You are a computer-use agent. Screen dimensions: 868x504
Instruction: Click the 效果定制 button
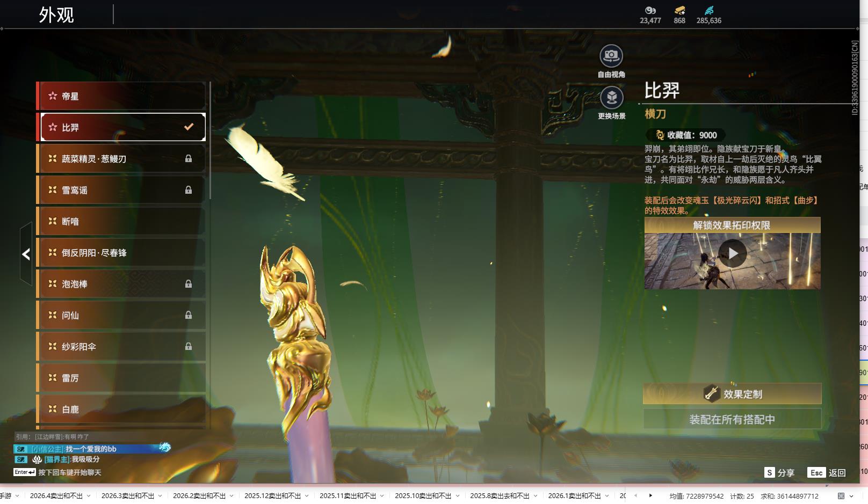(732, 394)
